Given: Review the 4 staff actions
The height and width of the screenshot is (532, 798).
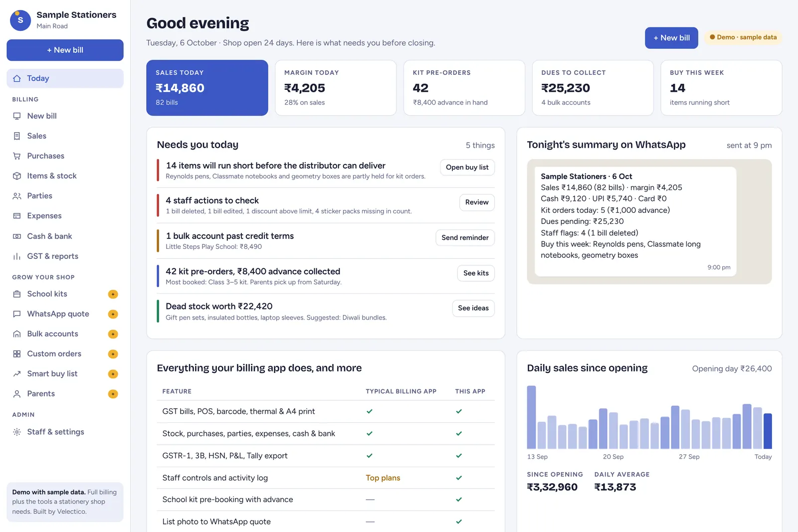Looking at the screenshot, I should pyautogui.click(x=477, y=202).
